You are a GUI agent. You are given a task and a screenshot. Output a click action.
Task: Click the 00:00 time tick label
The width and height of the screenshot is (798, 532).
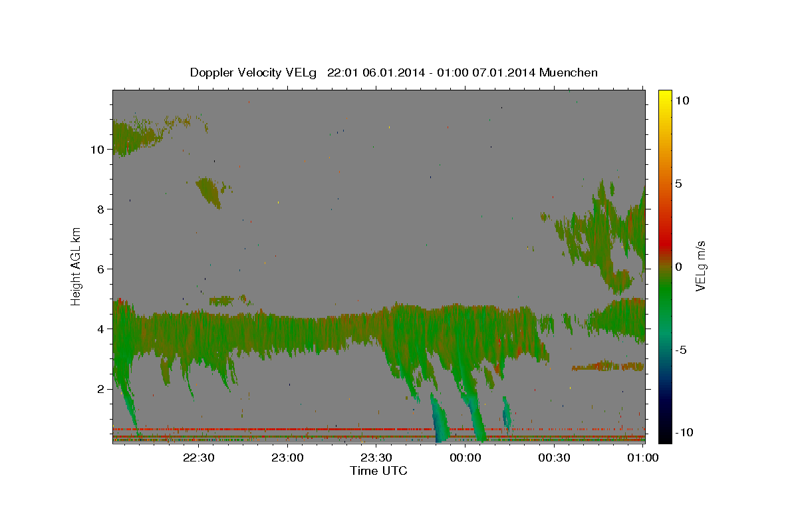click(x=465, y=458)
